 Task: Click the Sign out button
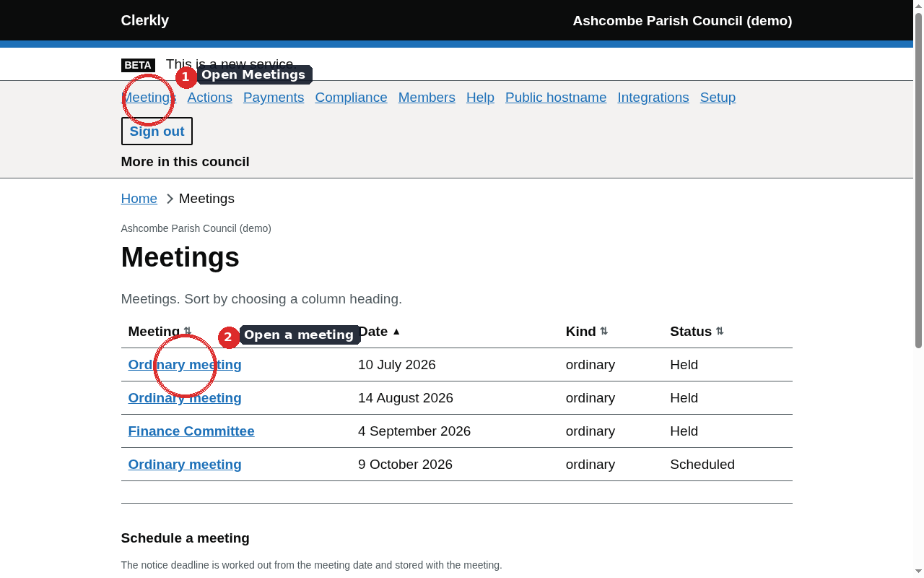(157, 131)
